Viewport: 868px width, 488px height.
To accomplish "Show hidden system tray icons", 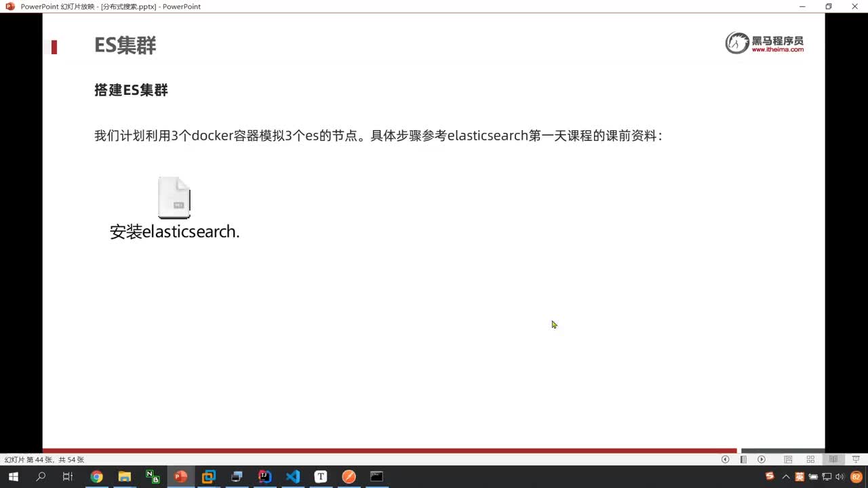I will coord(786,476).
